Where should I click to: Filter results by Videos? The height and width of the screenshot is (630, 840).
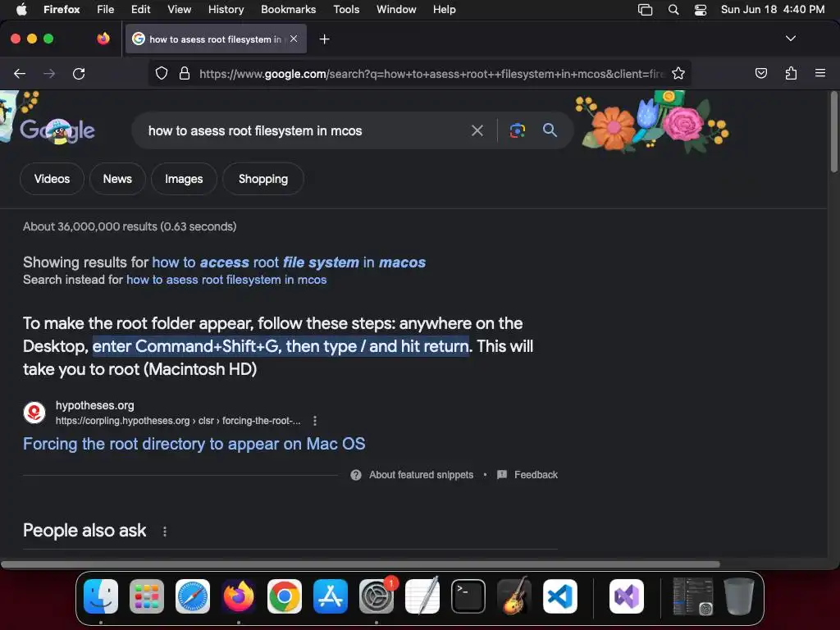[52, 179]
